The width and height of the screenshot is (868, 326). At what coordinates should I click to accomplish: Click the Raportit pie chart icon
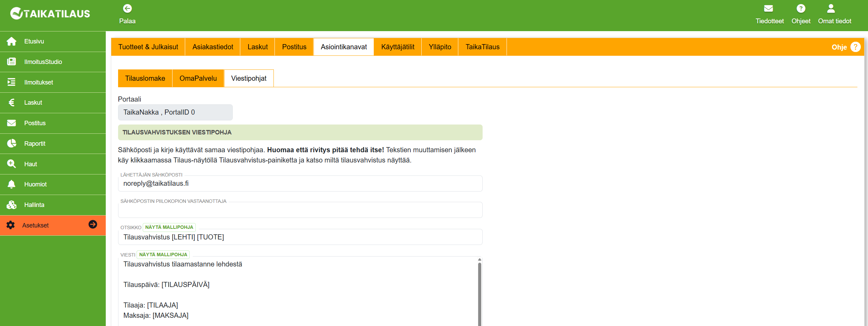click(x=11, y=143)
